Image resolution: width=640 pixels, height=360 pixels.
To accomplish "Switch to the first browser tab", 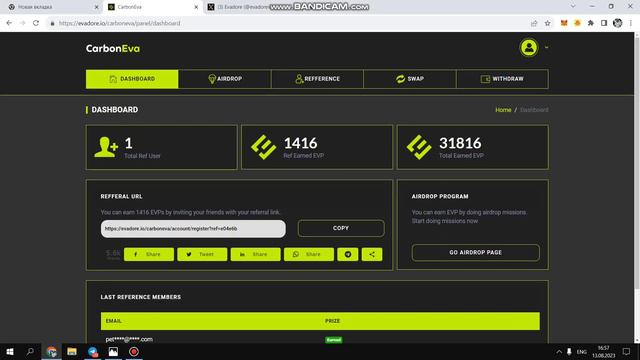I will pyautogui.click(x=52, y=7).
